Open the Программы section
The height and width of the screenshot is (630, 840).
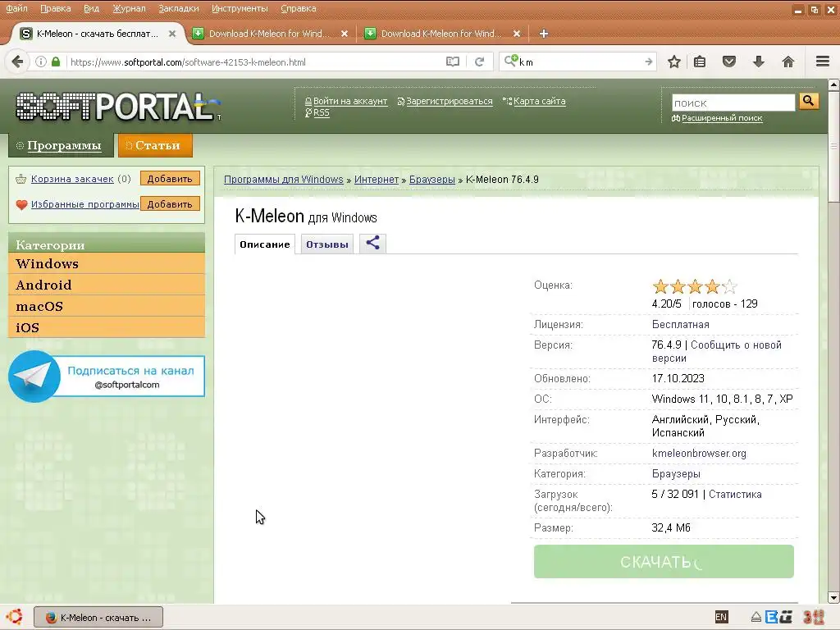(x=61, y=145)
